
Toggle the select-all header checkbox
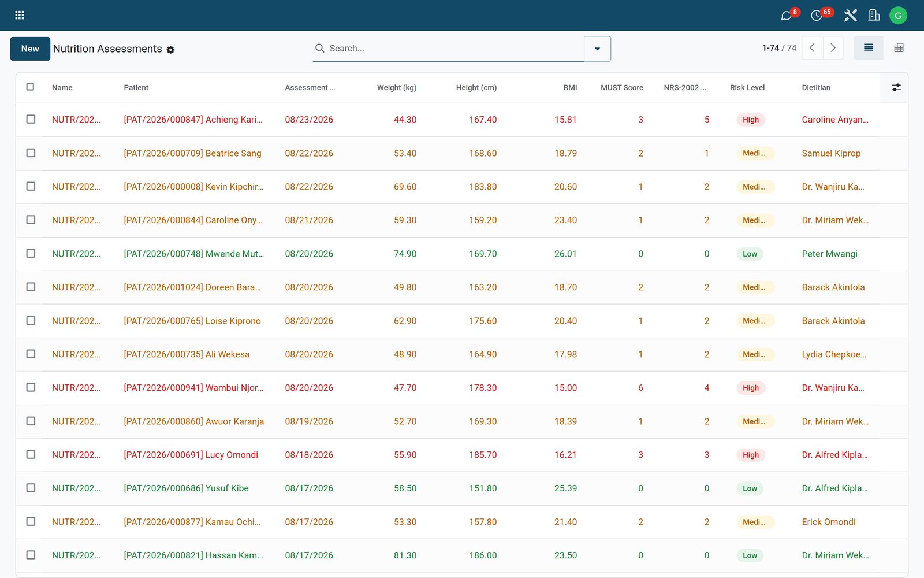pyautogui.click(x=30, y=87)
